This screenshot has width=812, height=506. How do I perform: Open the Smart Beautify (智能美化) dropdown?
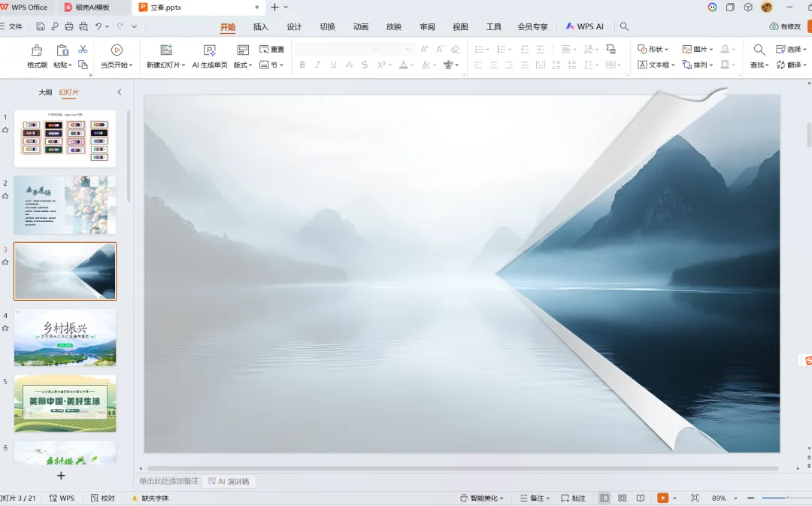pyautogui.click(x=482, y=498)
